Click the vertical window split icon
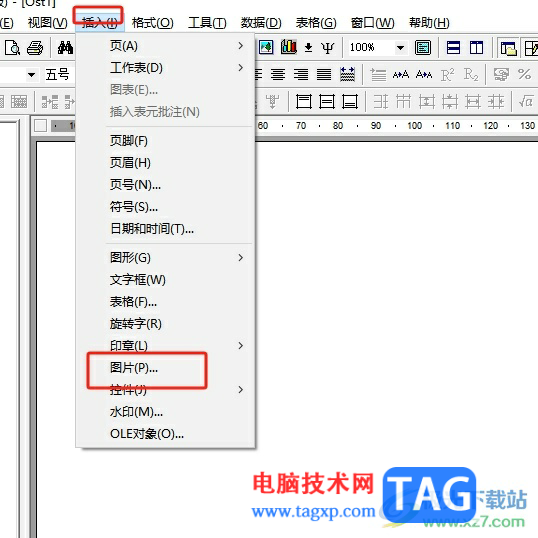The width and height of the screenshot is (538, 538). tap(476, 47)
